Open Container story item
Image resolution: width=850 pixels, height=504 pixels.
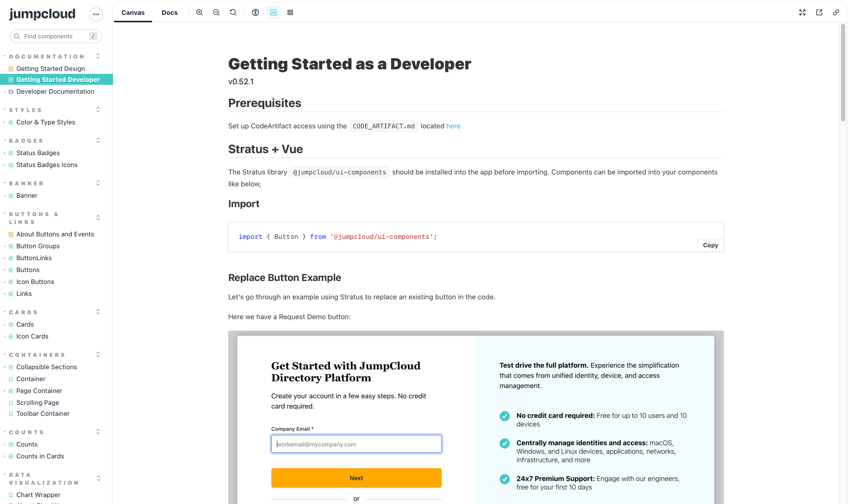tap(31, 379)
